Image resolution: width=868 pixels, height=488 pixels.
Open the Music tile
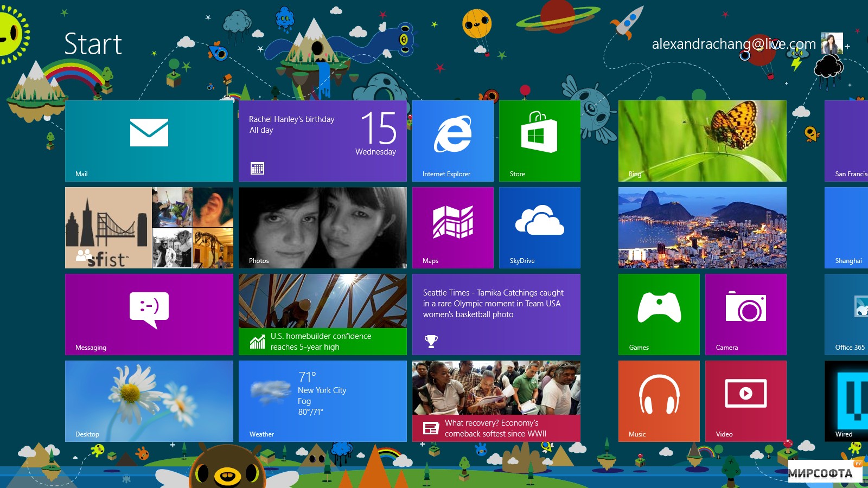[x=659, y=401]
